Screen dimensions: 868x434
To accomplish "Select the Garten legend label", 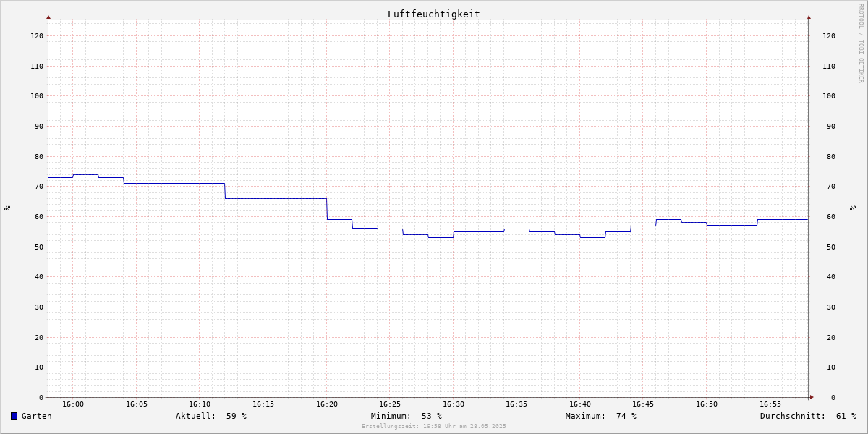I will [37, 416].
